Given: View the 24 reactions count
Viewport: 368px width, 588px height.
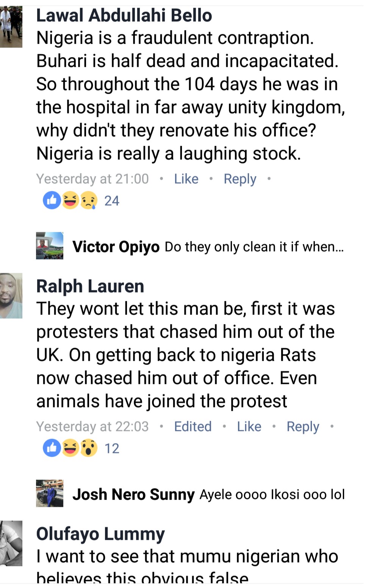Looking at the screenshot, I should tap(112, 201).
